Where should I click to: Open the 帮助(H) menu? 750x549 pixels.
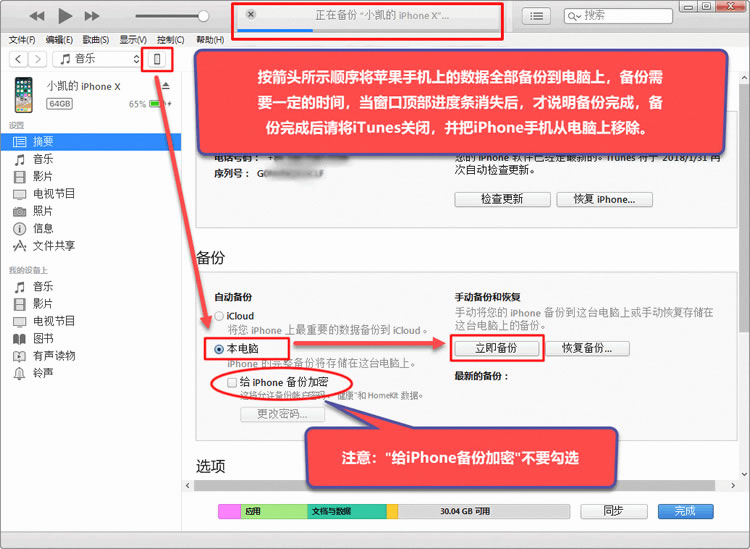[210, 40]
